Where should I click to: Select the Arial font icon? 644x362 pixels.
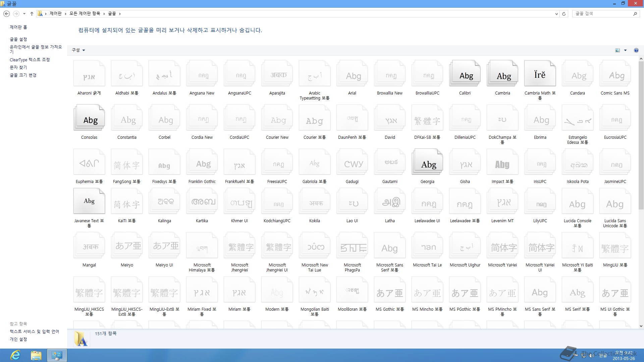pos(352,73)
